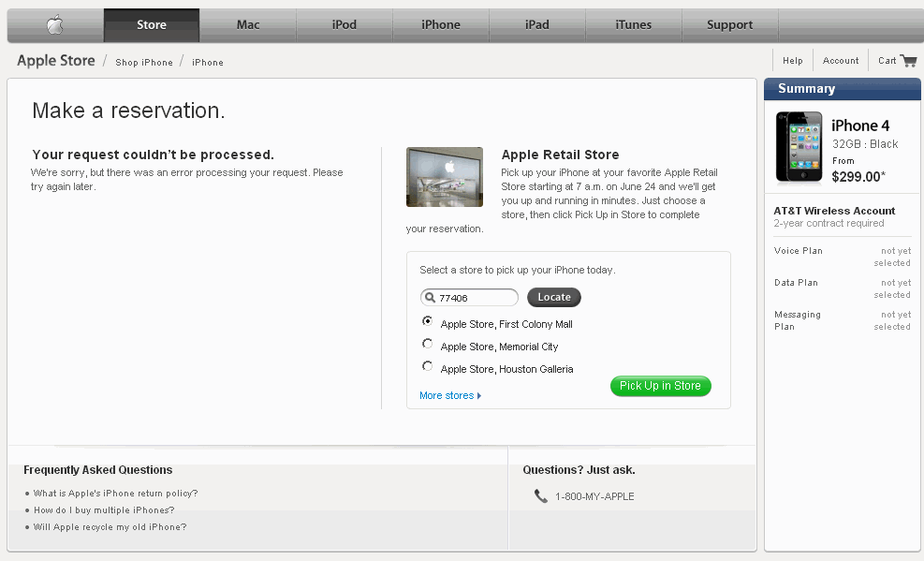Click the iPhone 4 product image

coord(799,147)
